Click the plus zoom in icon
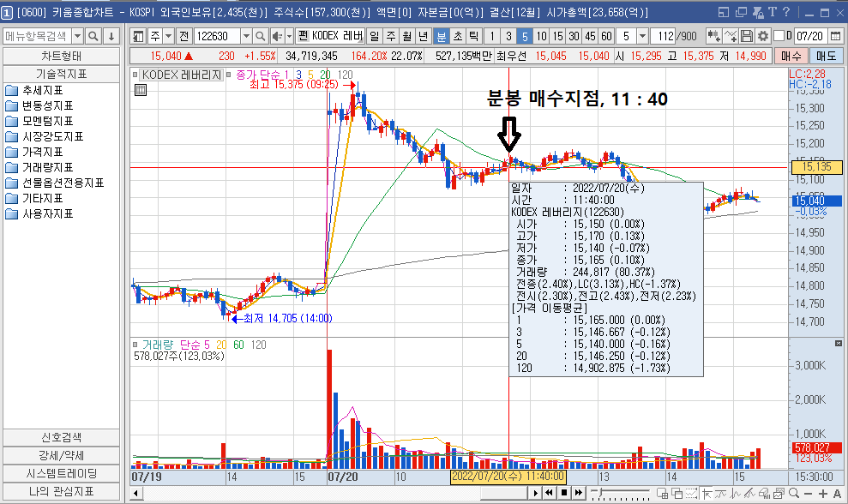The width and height of the screenshot is (848, 504). click(822, 493)
